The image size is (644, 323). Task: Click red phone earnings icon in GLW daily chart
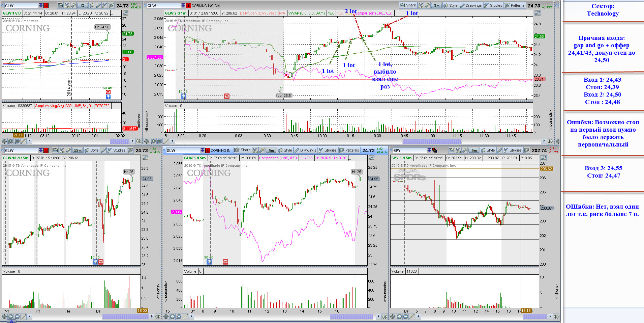[108, 92]
